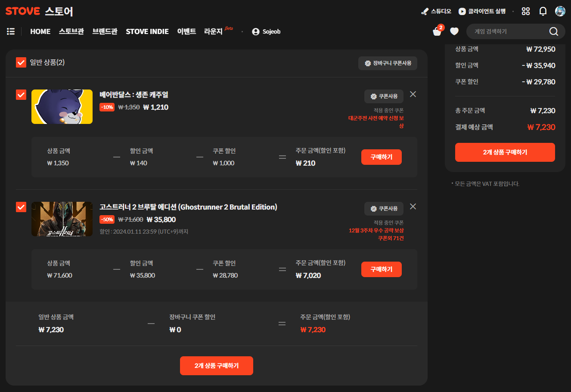
Task: Click the 장바구니 쿠폰 할인 ₩0 value
Action: (x=175, y=330)
